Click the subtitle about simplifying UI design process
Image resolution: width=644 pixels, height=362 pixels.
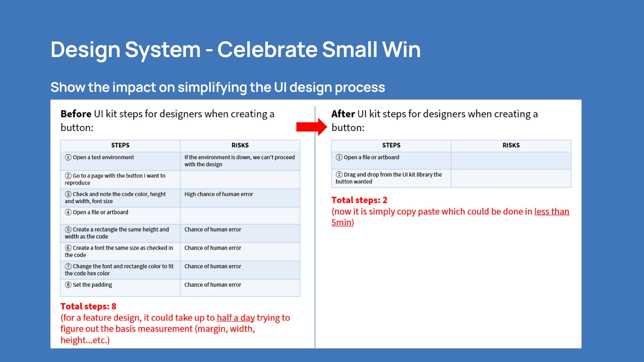218,87
